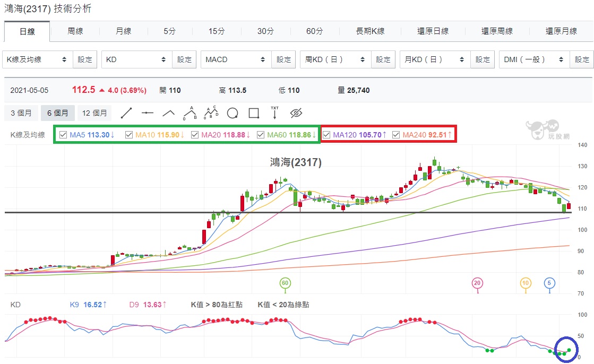
Task: Switch to the 周線 tab
Action: (x=75, y=31)
